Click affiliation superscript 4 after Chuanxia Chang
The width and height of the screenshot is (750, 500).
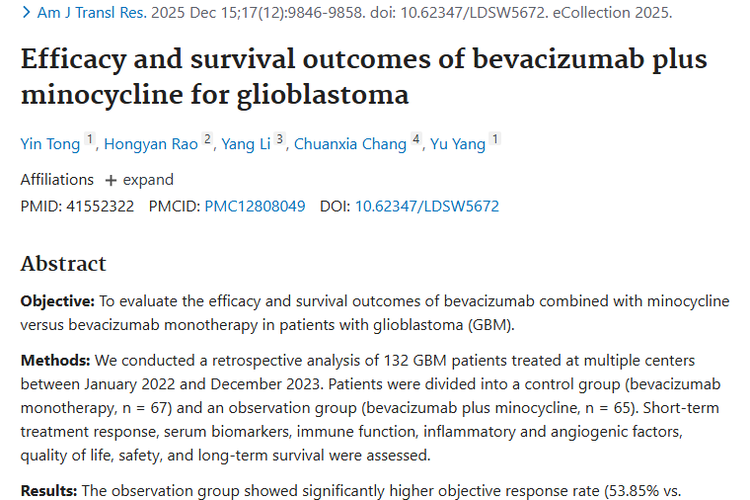[416, 140]
